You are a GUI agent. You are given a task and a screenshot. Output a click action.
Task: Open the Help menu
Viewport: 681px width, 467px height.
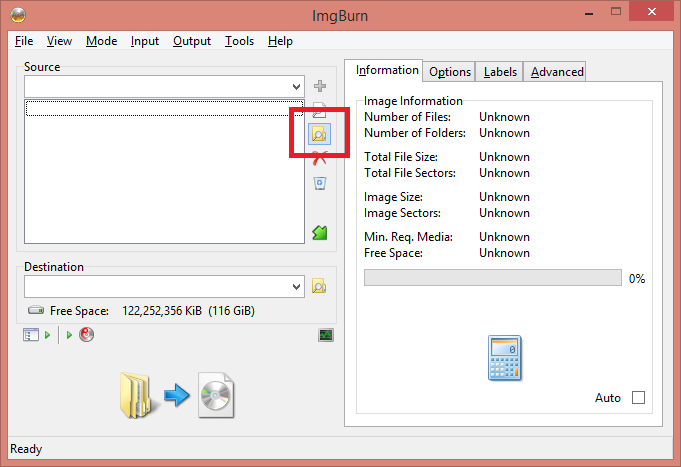click(x=280, y=41)
